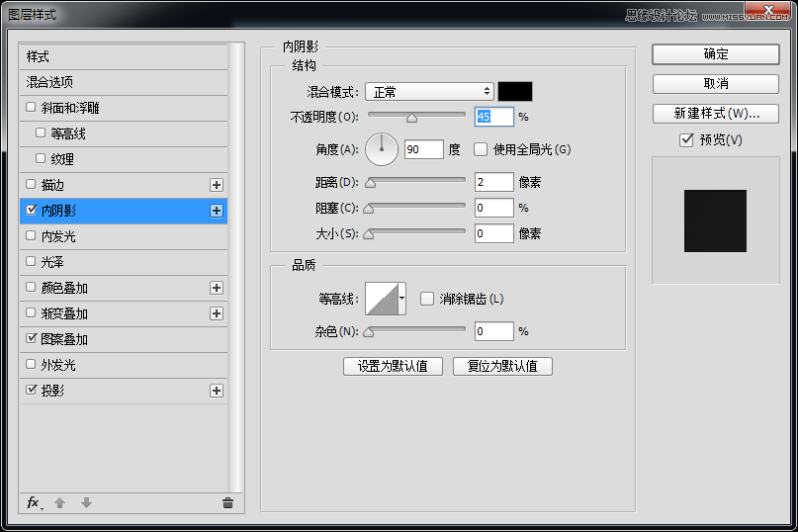This screenshot has height=532, width=798.
Task: Move effect down with the down arrow icon
Action: click(x=86, y=503)
